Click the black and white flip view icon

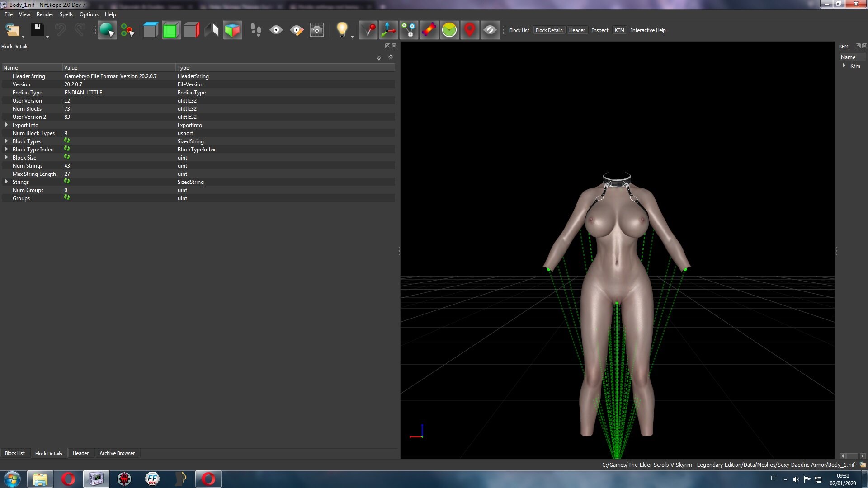pos(212,30)
